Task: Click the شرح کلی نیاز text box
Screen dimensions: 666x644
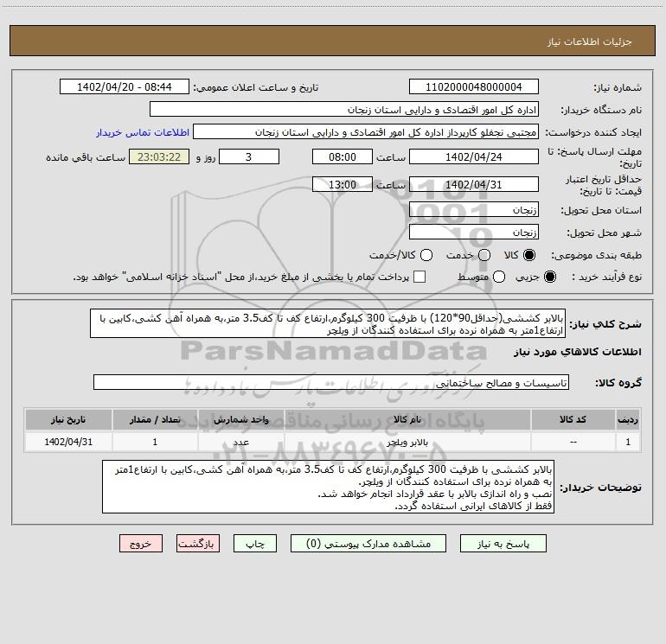Action: pyautogui.click(x=328, y=324)
